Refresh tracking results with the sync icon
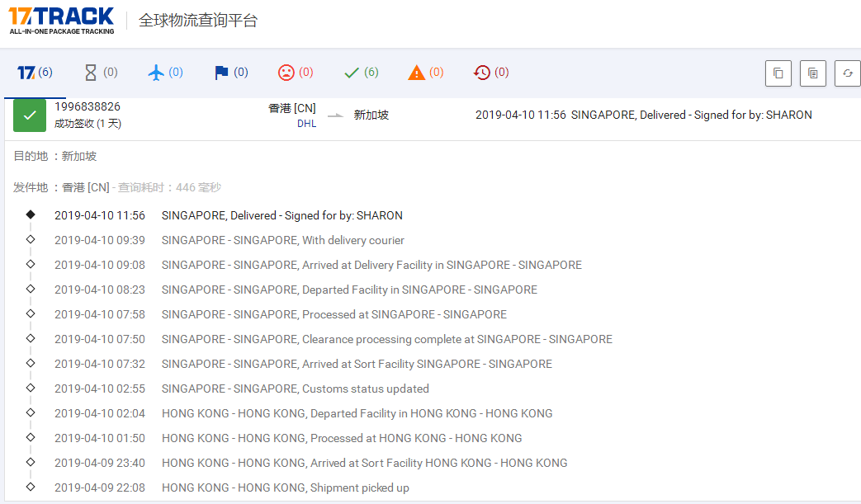861x504 pixels. pyautogui.click(x=847, y=73)
